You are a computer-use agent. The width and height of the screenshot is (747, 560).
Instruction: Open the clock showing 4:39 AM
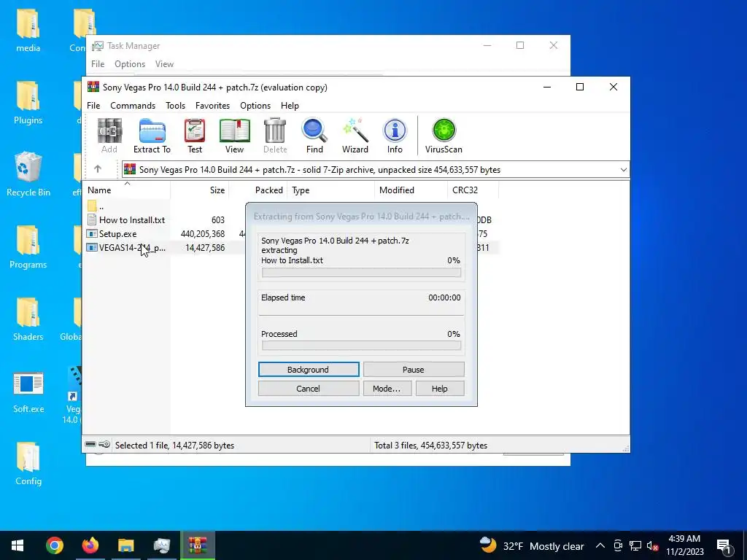[684, 545]
